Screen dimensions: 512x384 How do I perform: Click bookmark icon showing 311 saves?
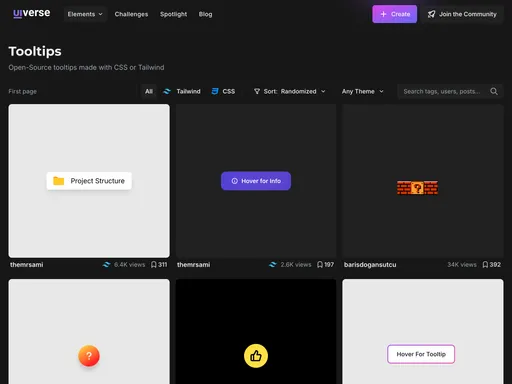coord(154,265)
